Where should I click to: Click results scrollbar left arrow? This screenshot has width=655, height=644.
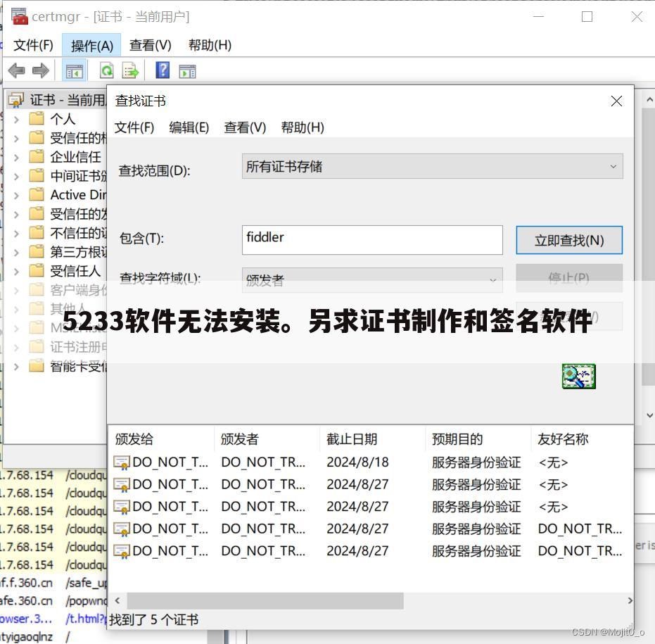117,600
